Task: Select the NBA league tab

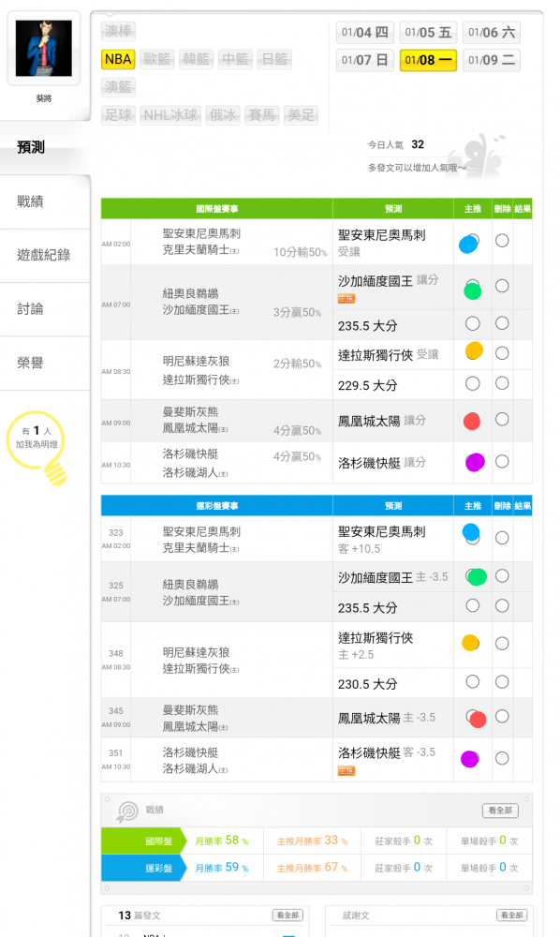Action: 118,59
